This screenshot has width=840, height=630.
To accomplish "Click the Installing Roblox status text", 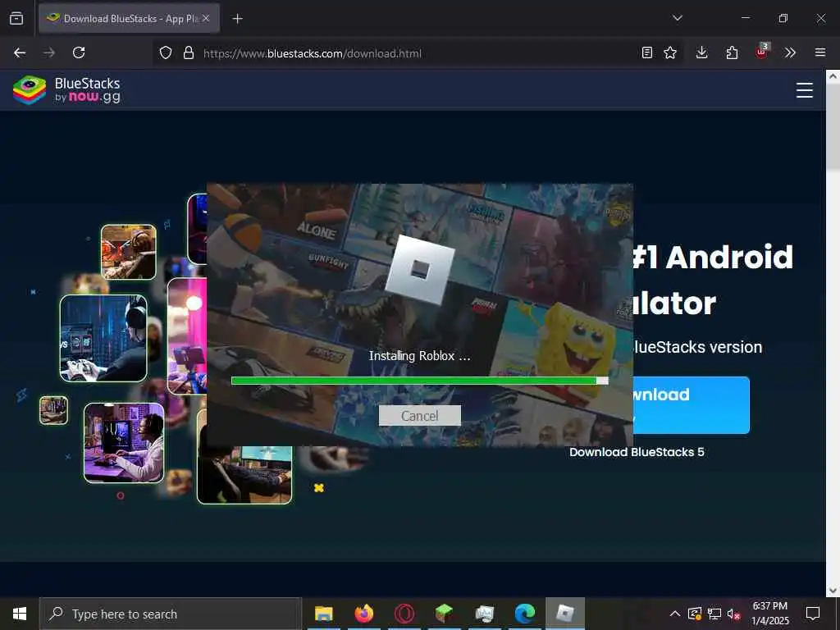I will point(419,356).
